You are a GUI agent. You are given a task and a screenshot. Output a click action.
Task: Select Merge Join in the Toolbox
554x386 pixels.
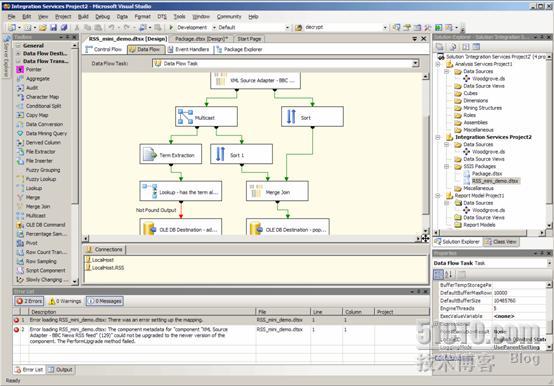pyautogui.click(x=38, y=207)
